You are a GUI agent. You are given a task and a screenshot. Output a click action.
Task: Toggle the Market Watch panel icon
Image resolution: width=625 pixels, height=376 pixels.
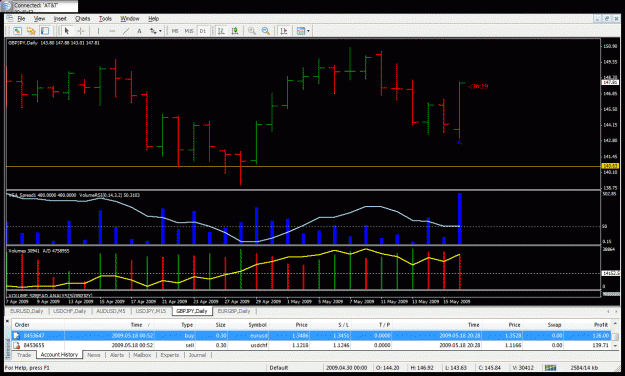tap(45, 31)
